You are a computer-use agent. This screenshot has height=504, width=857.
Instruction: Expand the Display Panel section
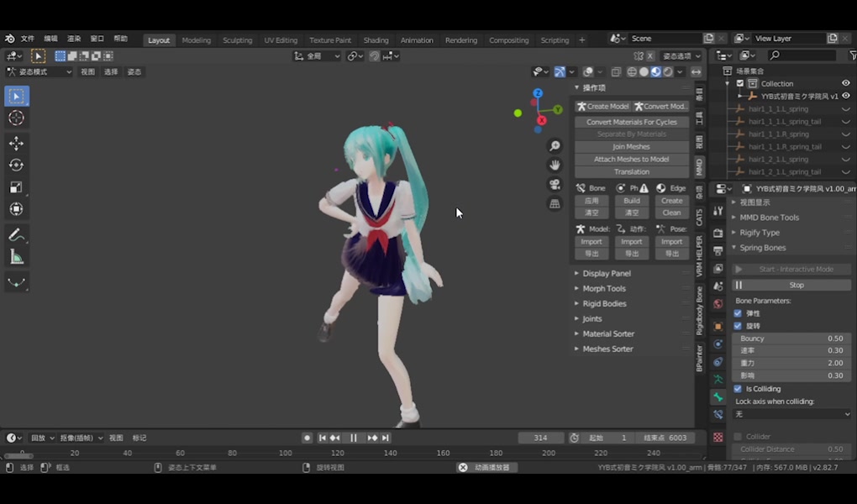(606, 273)
